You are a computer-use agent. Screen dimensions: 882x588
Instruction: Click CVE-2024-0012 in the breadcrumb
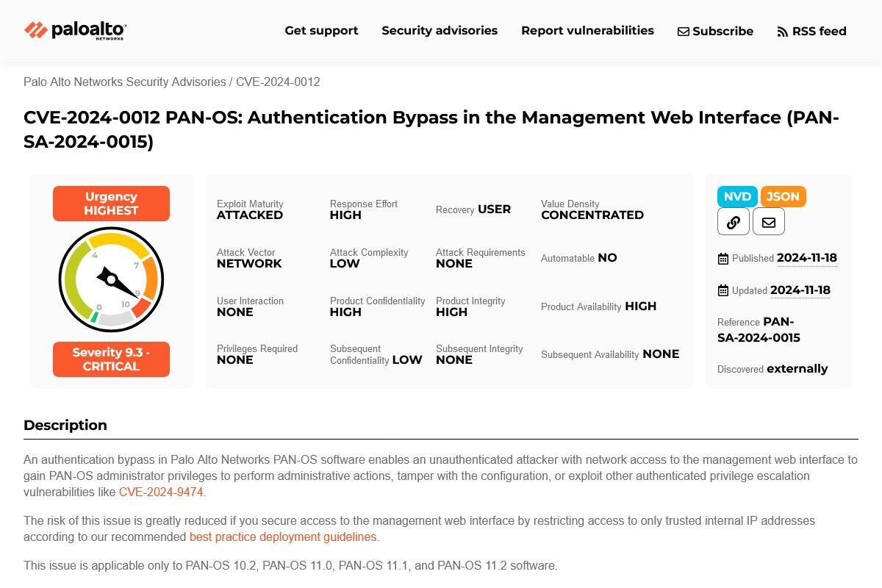[x=278, y=82]
